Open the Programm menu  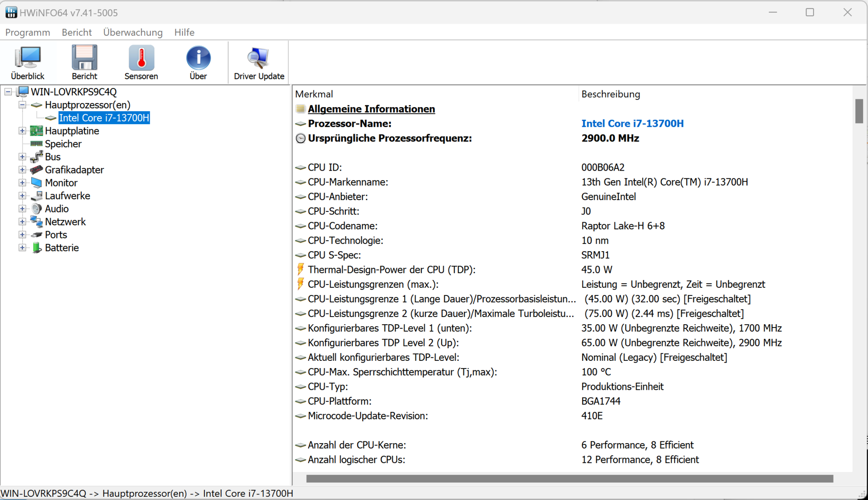[28, 33]
